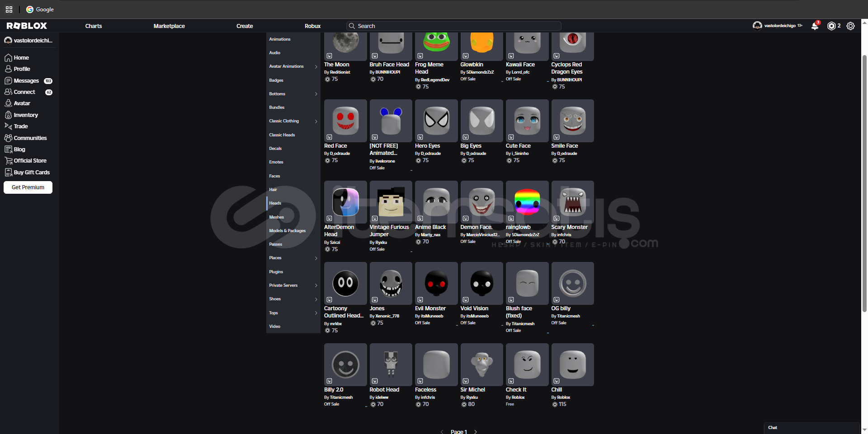Viewport: 868px width, 434px height.
Task: Open creator link Roblox under Chill
Action: tap(563, 397)
